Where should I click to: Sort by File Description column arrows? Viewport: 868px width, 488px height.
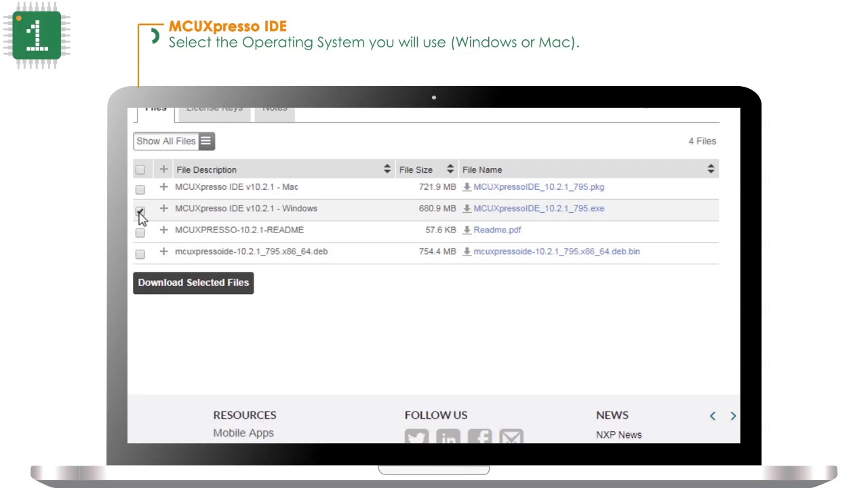(387, 169)
